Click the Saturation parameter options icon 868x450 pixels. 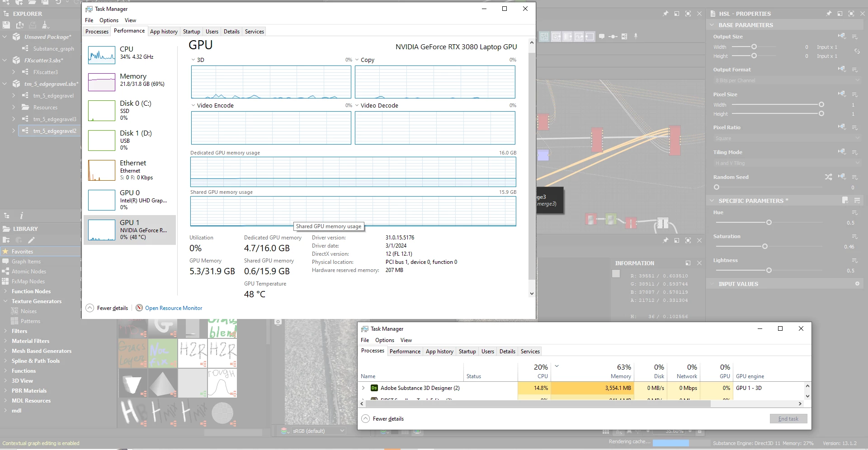click(855, 236)
